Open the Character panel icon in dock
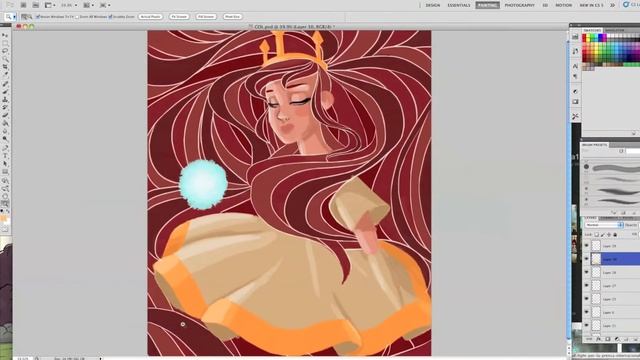Image resolution: width=640 pixels, height=360 pixels. pyautogui.click(x=575, y=66)
